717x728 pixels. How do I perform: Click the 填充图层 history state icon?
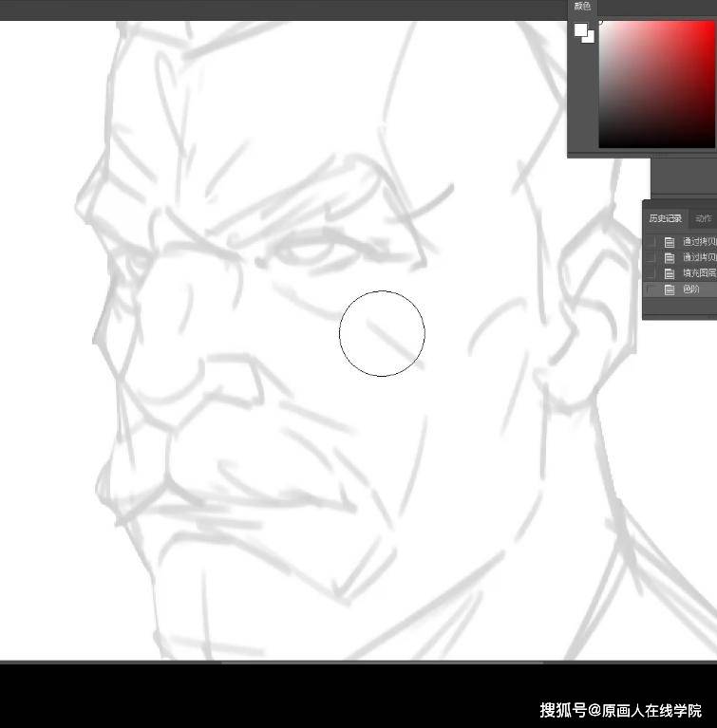pyautogui.click(x=670, y=273)
